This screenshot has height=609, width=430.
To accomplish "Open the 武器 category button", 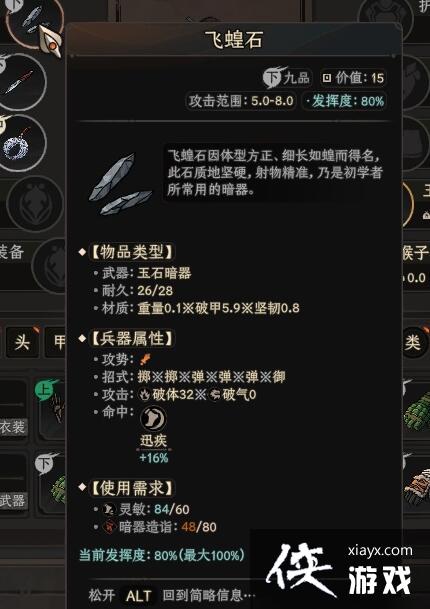I will point(13,500).
